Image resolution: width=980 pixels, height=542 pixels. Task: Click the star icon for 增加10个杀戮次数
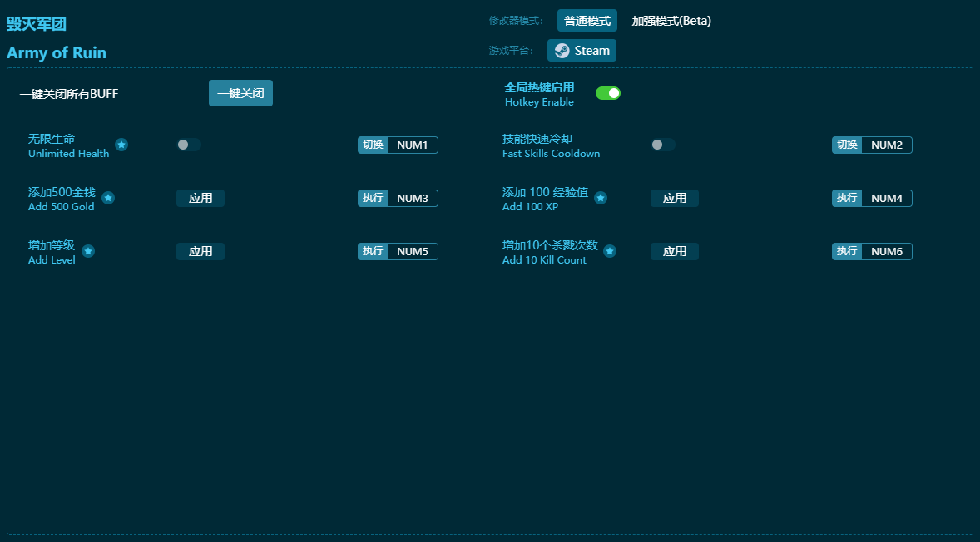coord(611,250)
